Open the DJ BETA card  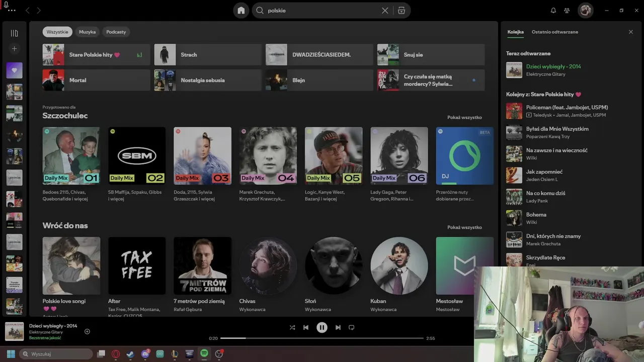tap(465, 156)
